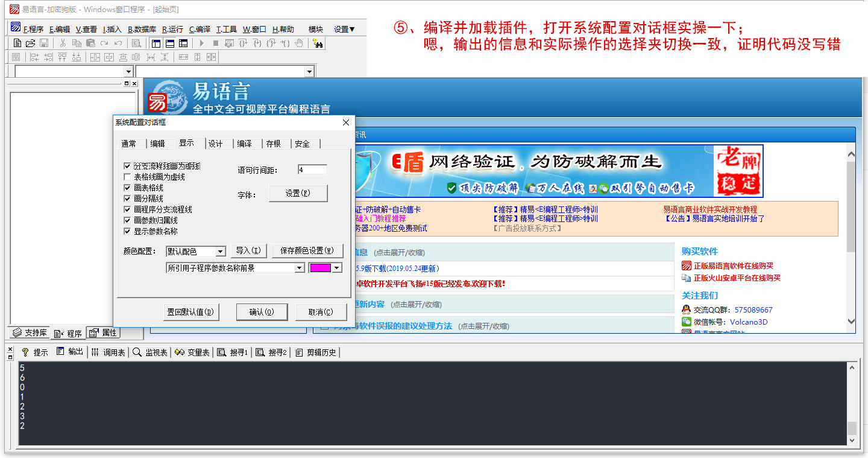Click the magenta color swatch
This screenshot has height=458, width=868.
click(320, 268)
